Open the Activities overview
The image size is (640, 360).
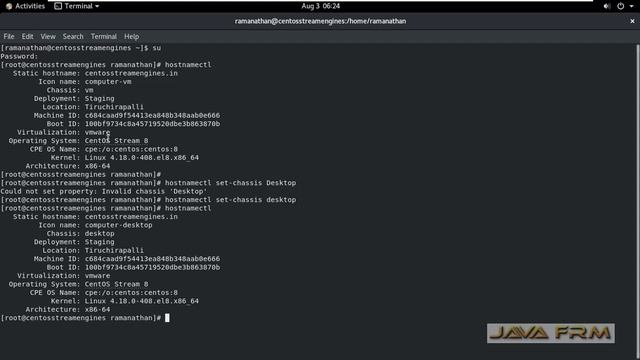tap(25, 6)
